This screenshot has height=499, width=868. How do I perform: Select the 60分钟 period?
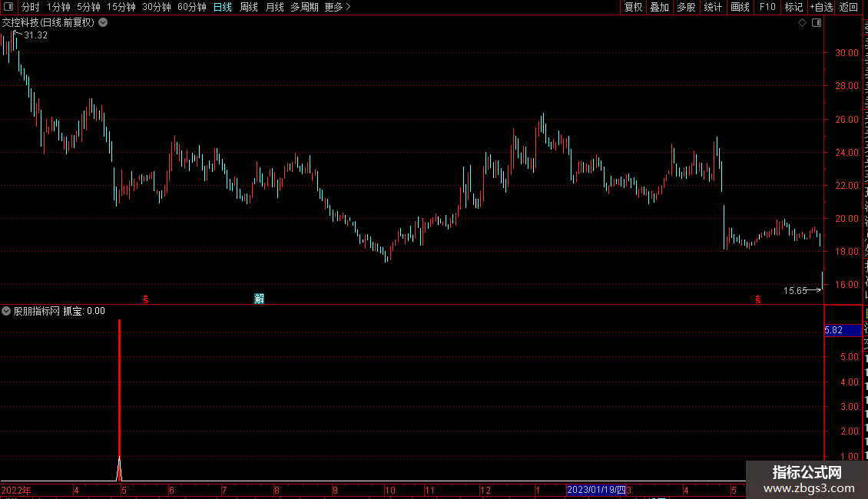(192, 7)
